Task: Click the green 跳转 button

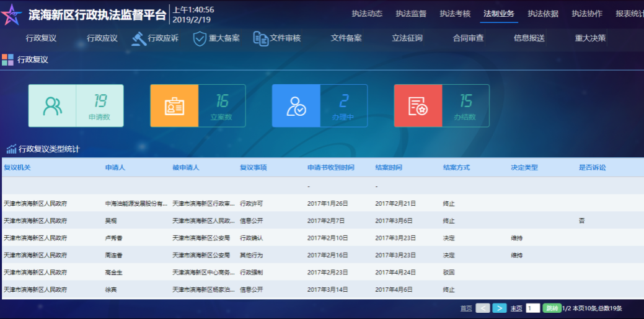Action: pos(552,308)
